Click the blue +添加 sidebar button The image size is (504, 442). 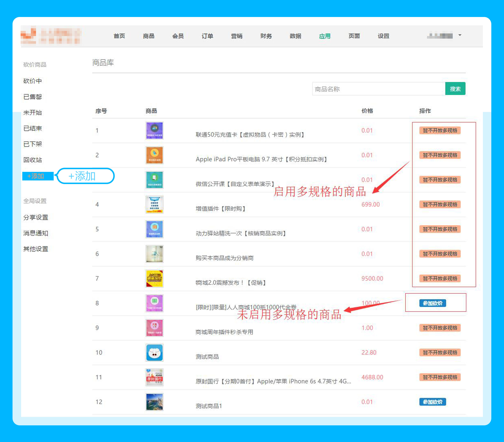(x=38, y=176)
